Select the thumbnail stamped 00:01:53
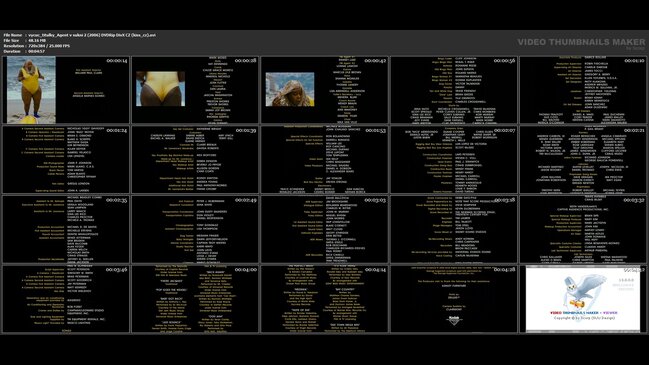649x365 pixels. [x=324, y=160]
